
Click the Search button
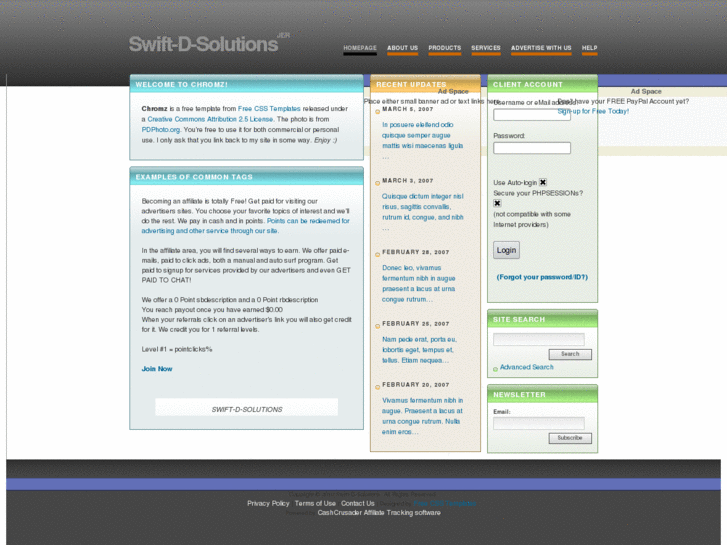click(x=570, y=354)
